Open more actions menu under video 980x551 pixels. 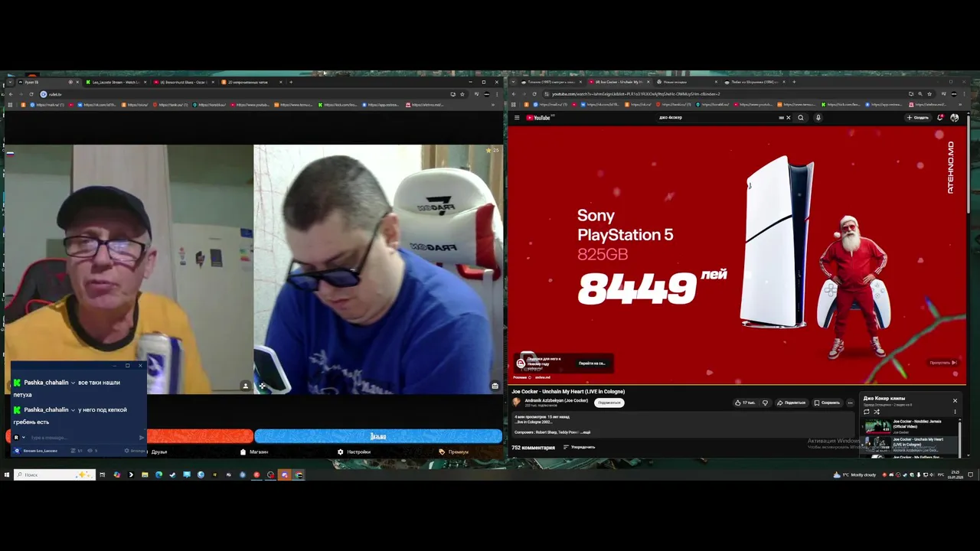850,403
